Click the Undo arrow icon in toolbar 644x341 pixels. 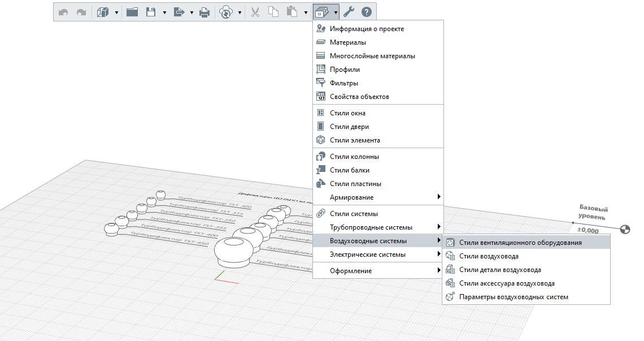63,12
